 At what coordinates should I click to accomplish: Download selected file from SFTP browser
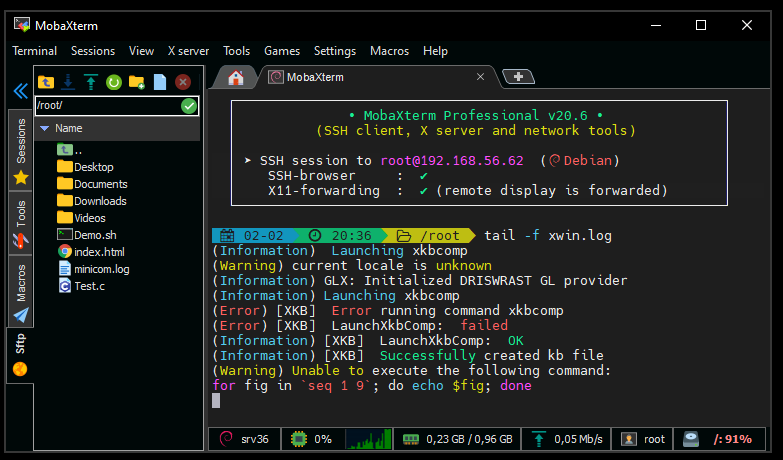pyautogui.click(x=68, y=82)
